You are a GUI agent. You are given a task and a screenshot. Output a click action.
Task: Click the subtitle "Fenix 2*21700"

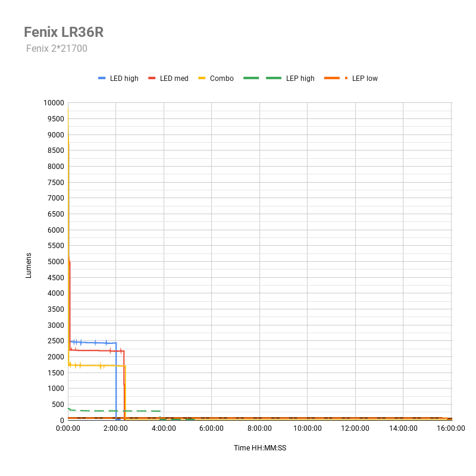(x=57, y=49)
